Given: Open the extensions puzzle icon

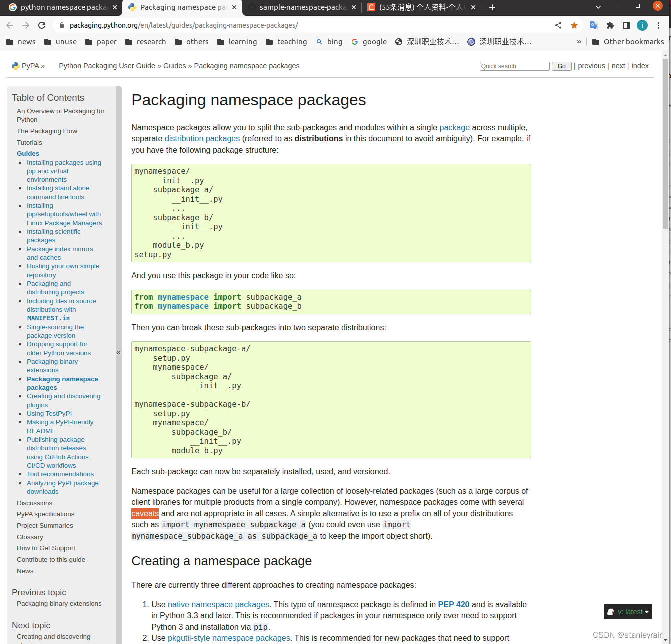Looking at the screenshot, I should (x=610, y=25).
